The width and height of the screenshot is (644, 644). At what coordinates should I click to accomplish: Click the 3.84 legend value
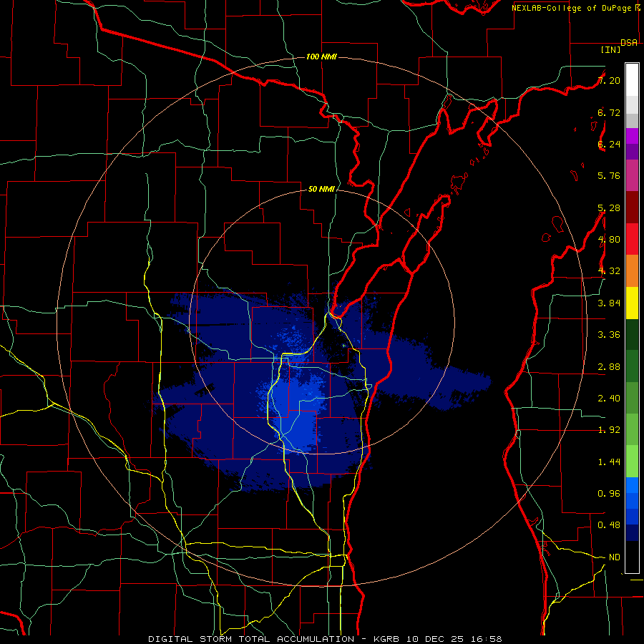click(609, 303)
